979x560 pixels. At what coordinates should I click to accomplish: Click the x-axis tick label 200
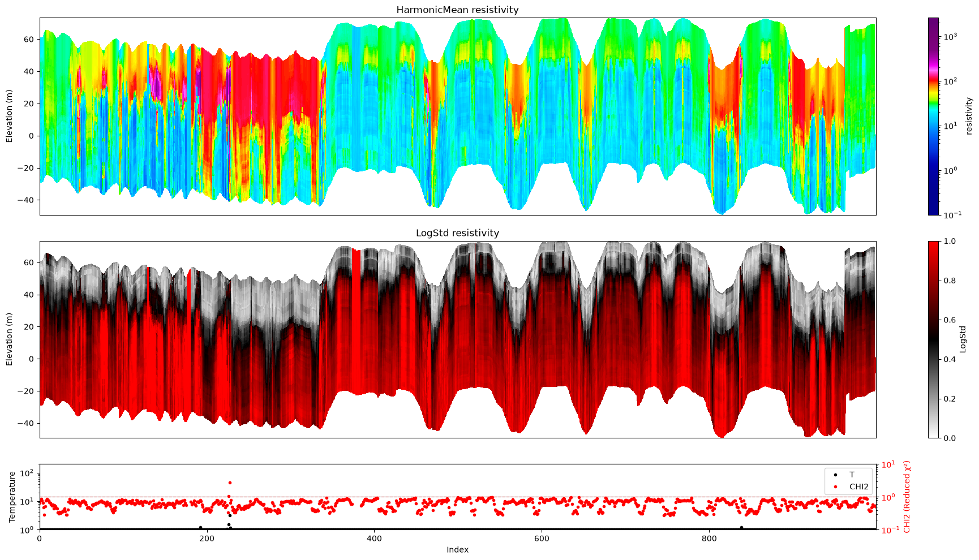coord(207,539)
